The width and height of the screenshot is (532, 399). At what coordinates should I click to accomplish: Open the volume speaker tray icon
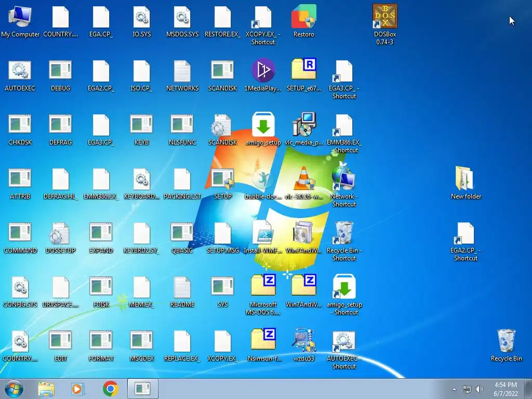(480, 389)
